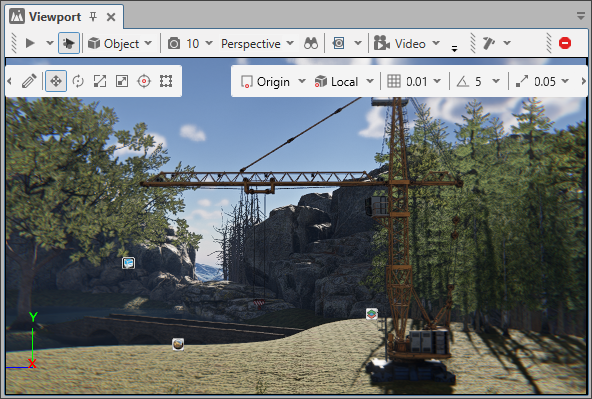Select the Rotate manipulator tool
This screenshot has width=592, height=399.
[x=78, y=81]
